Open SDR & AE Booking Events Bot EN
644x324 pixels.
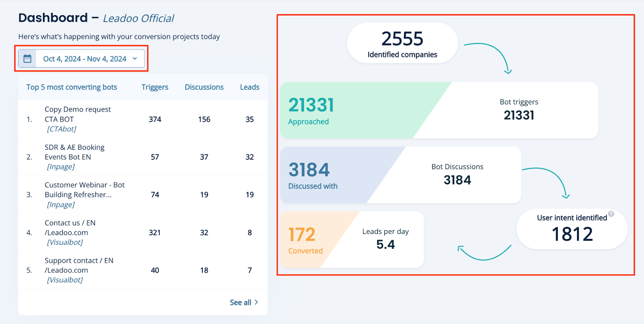pos(143,157)
